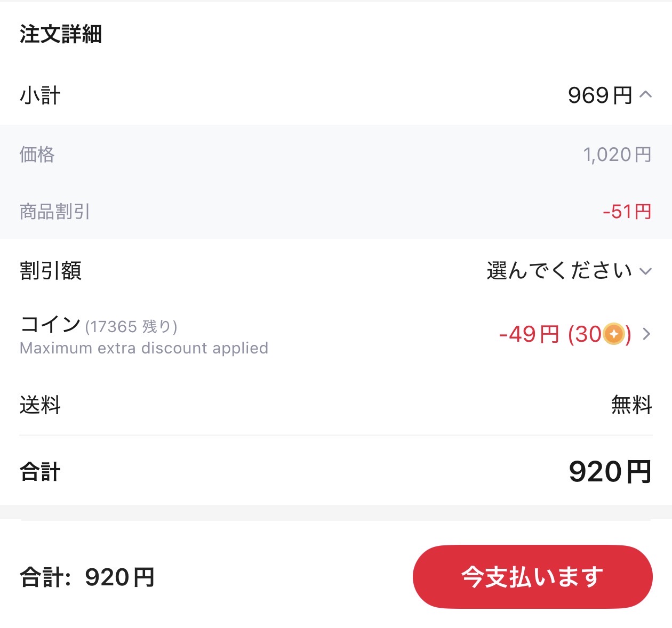Click the 注文詳細 heading
This screenshot has width=672, height=628.
click(61, 34)
